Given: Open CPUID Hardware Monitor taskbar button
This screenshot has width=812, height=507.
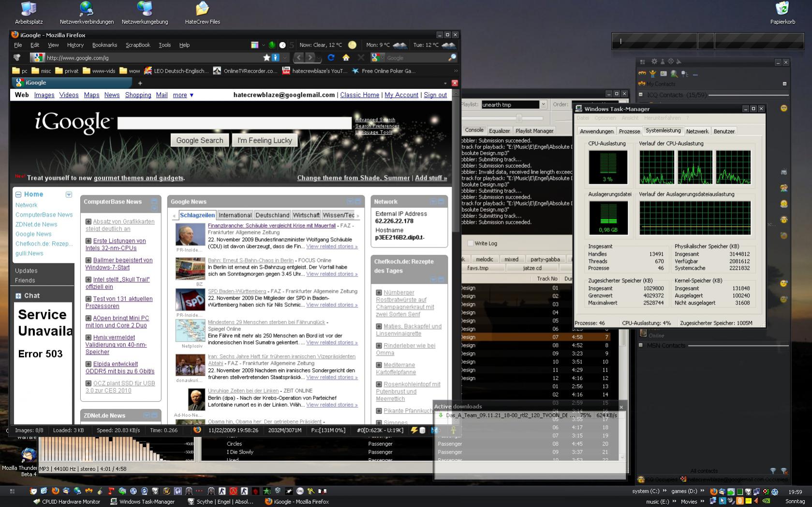Looking at the screenshot, I should pos(67,502).
